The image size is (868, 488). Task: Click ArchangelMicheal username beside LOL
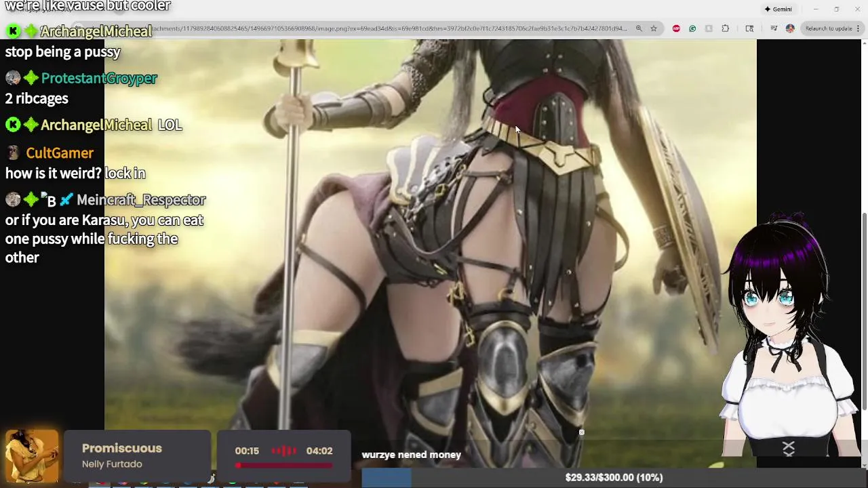coord(96,125)
